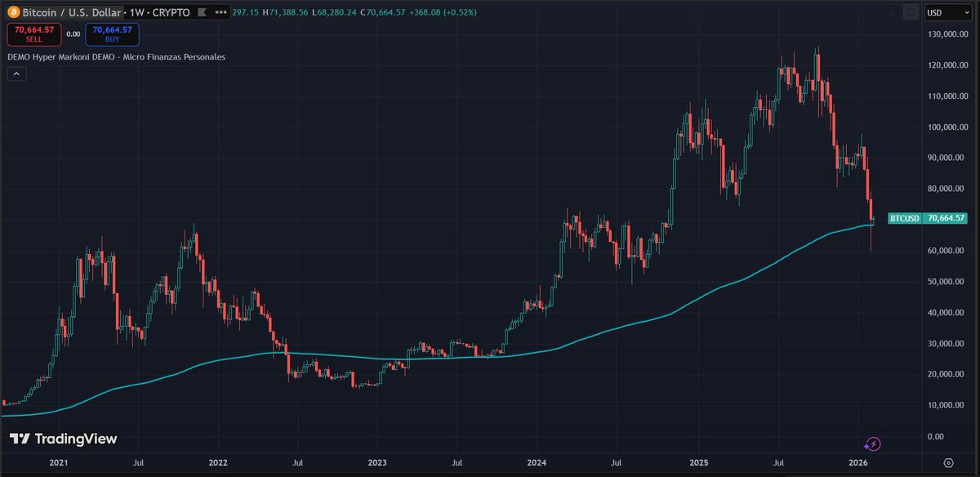This screenshot has height=477, width=980.
Task: Click the 90,000.00 price axis label
Action: point(947,158)
